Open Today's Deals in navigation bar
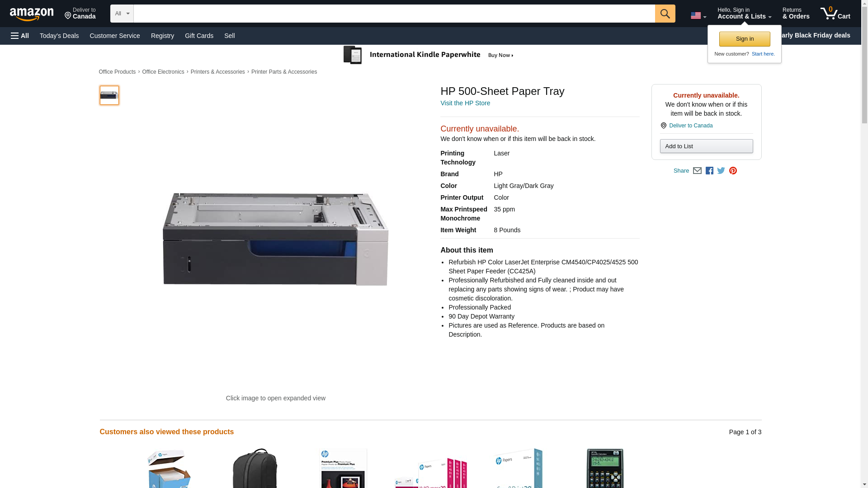This screenshot has width=868, height=488. click(59, 36)
